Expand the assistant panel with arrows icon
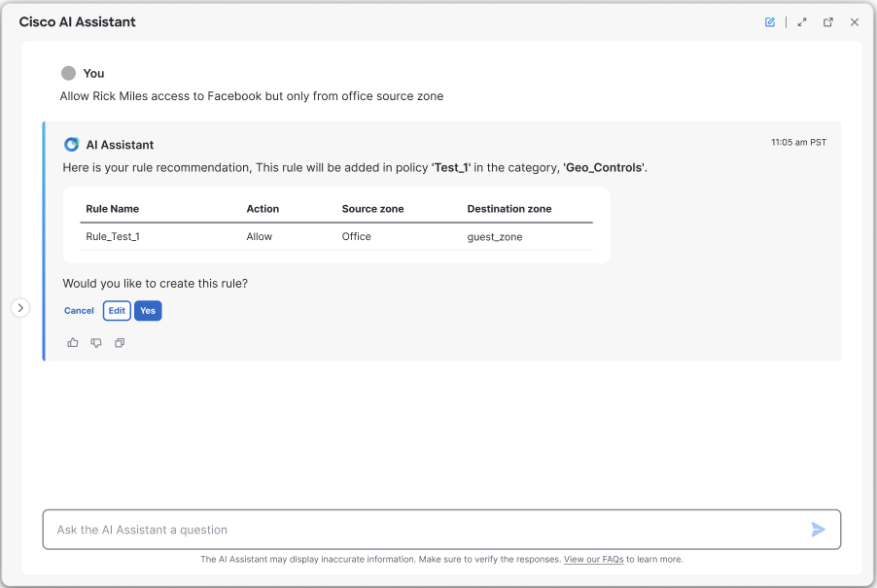877x588 pixels. point(802,22)
